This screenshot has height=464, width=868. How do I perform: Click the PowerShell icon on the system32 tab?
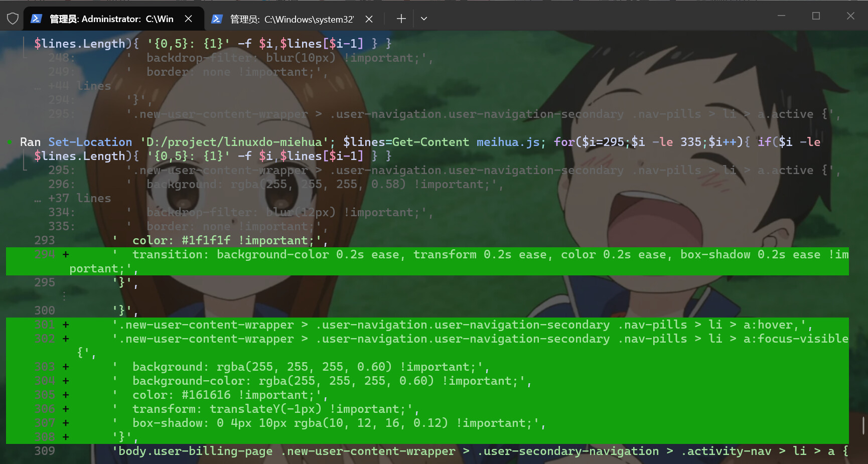[217, 19]
